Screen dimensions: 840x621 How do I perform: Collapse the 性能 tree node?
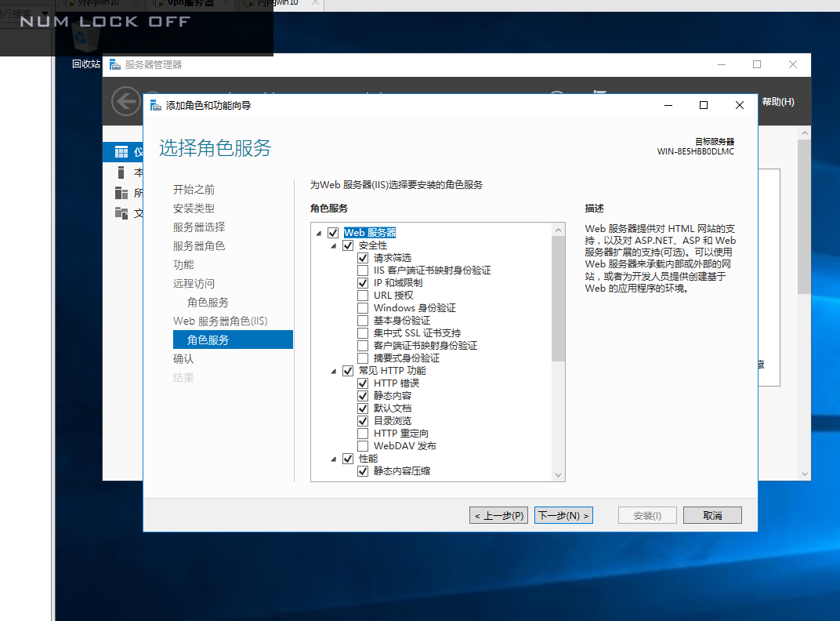point(334,459)
